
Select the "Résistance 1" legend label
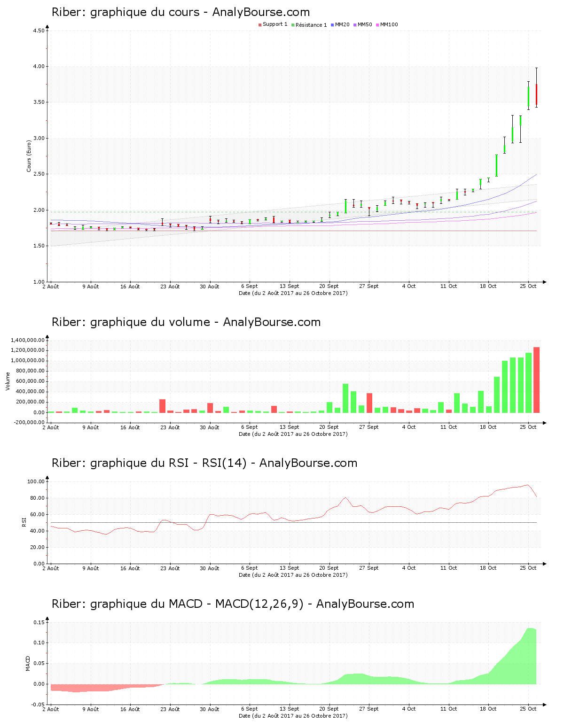coord(311,25)
